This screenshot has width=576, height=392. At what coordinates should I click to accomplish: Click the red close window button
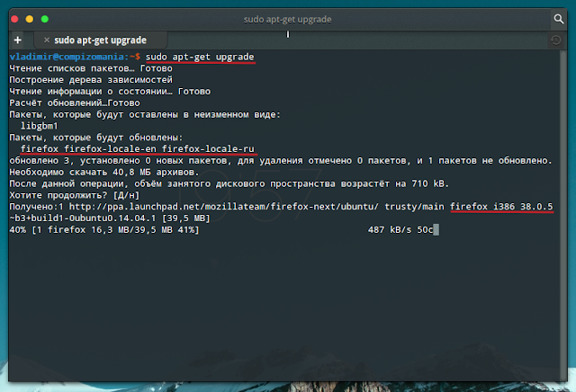[x=15, y=19]
